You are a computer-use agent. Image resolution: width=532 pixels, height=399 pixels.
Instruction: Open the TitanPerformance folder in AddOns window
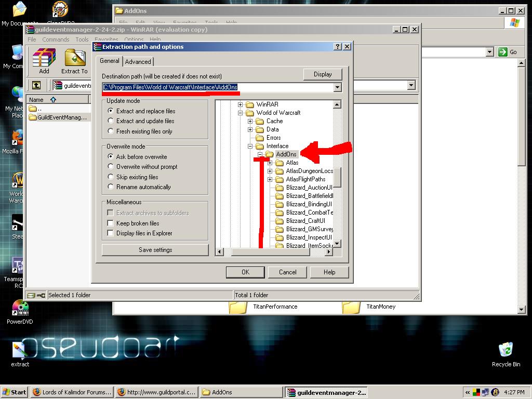263,307
